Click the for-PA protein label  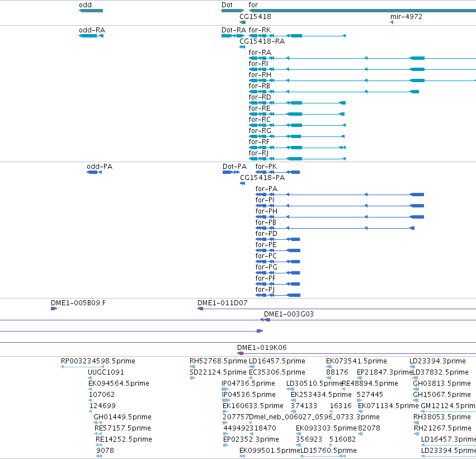pyautogui.click(x=266, y=189)
